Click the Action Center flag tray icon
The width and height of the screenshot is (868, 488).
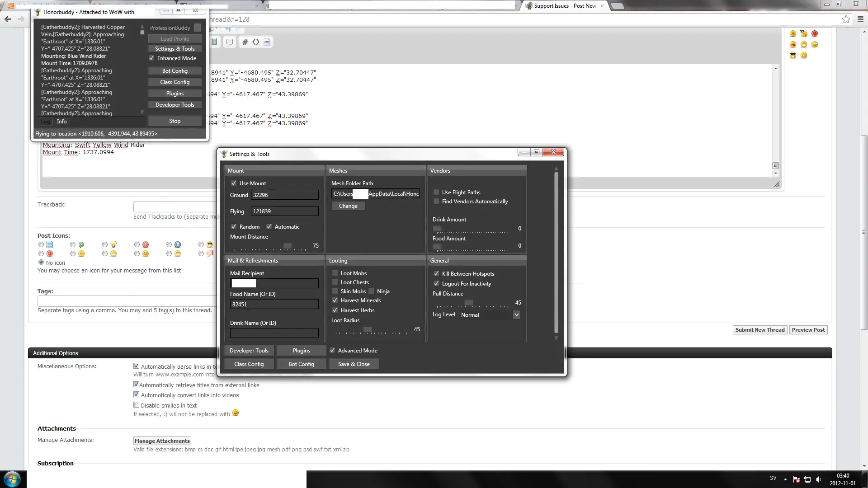797,479
